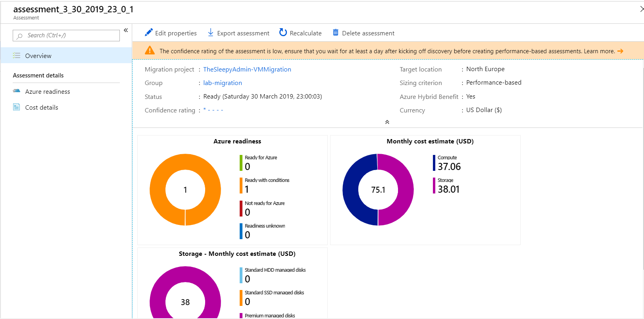Open the Overview menu item
Image resolution: width=644 pixels, height=319 pixels.
(x=38, y=56)
